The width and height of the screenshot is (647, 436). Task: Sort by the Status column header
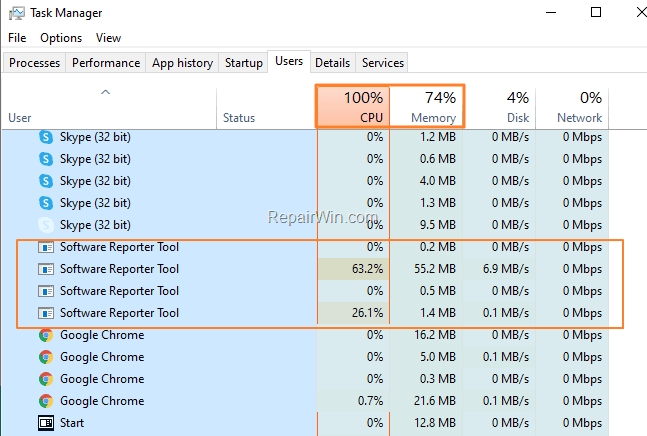click(266, 108)
